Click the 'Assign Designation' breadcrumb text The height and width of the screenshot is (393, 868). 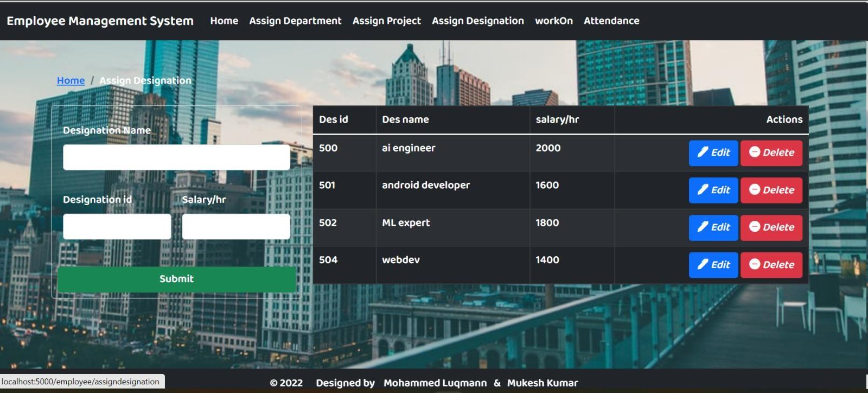[x=145, y=80]
